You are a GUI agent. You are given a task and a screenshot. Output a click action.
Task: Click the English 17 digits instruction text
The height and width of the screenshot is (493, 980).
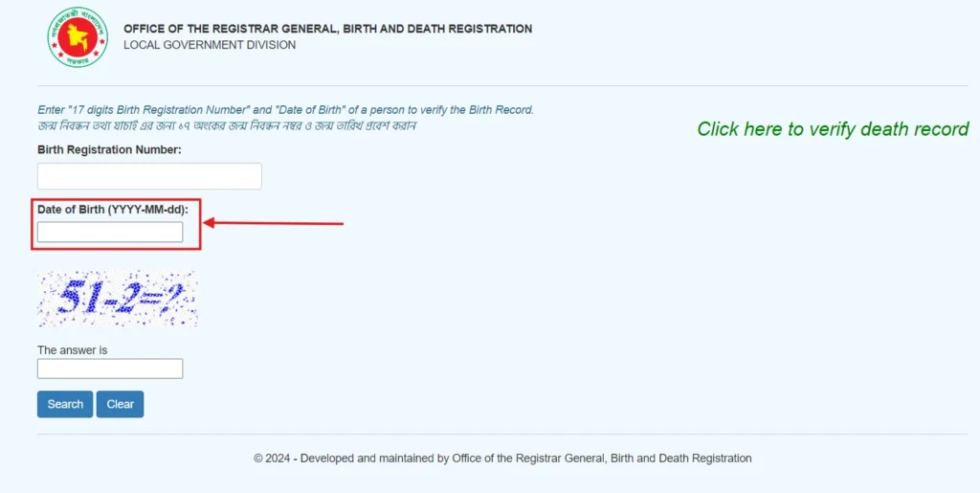pyautogui.click(x=285, y=110)
